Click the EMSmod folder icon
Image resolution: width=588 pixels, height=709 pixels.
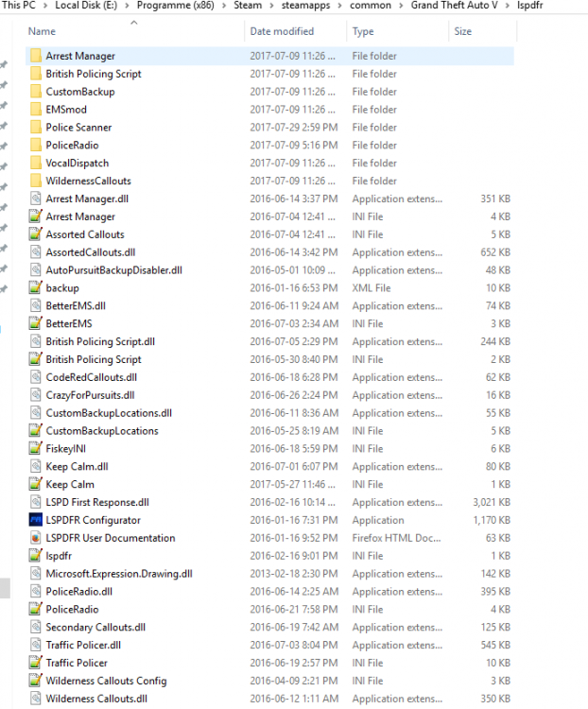pos(36,110)
